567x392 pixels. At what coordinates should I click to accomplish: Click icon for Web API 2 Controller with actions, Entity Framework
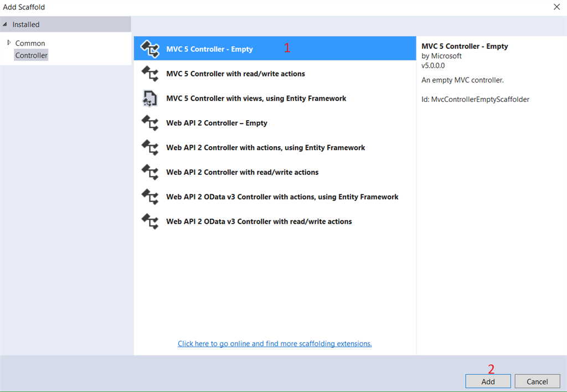point(150,147)
